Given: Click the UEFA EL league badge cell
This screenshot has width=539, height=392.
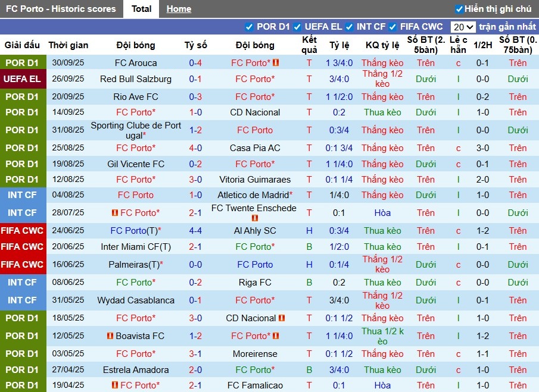Looking at the screenshot, I should coord(23,79).
